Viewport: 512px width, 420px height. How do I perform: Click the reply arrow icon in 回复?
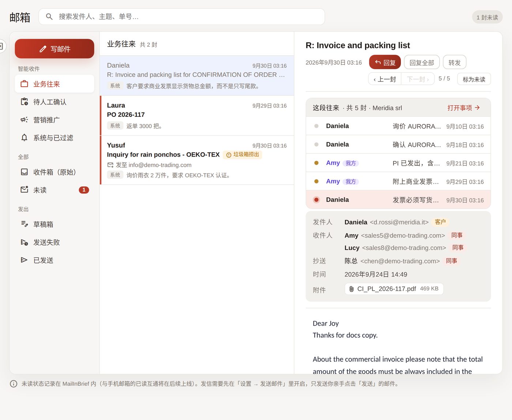(x=378, y=62)
